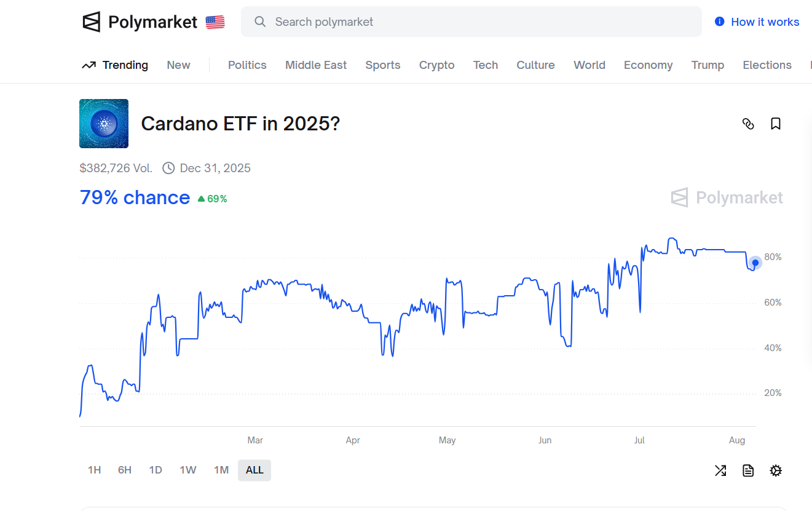Open the How it works link
The height and width of the screenshot is (511, 812).
[x=765, y=22]
